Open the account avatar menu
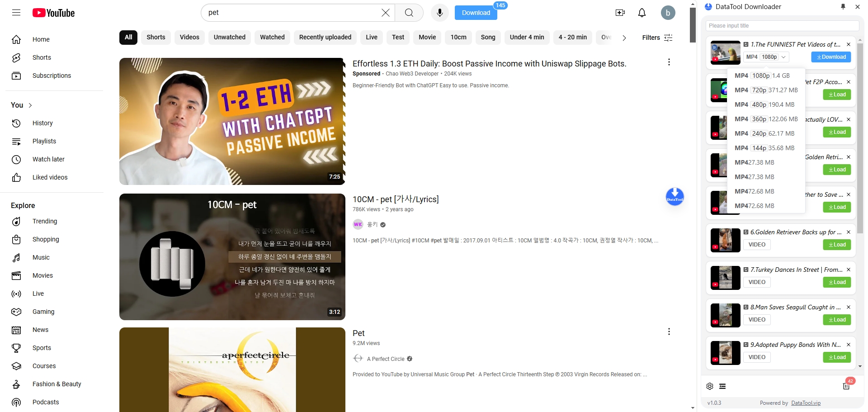The height and width of the screenshot is (412, 868). point(668,13)
